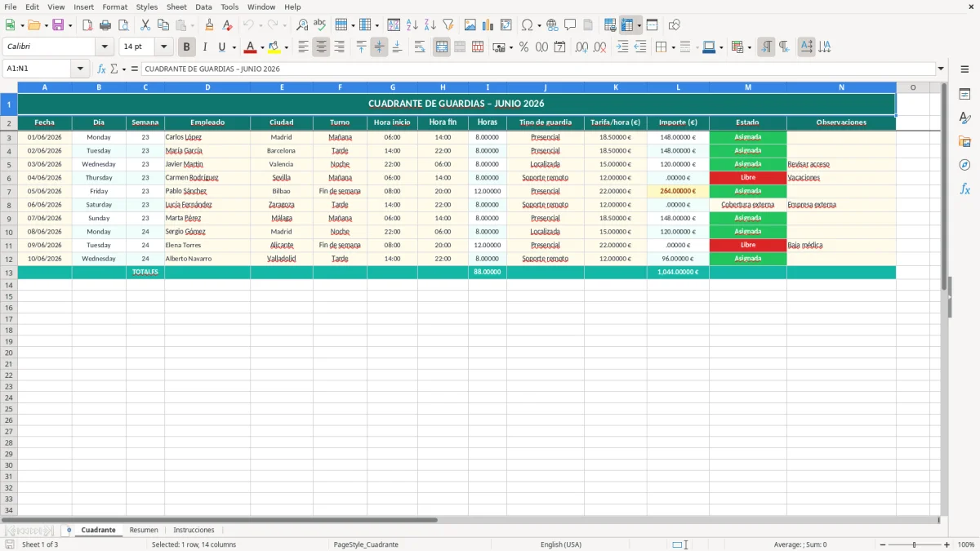This screenshot has height=551, width=980.
Task: Move the status bar zoom slider
Action: click(915, 544)
